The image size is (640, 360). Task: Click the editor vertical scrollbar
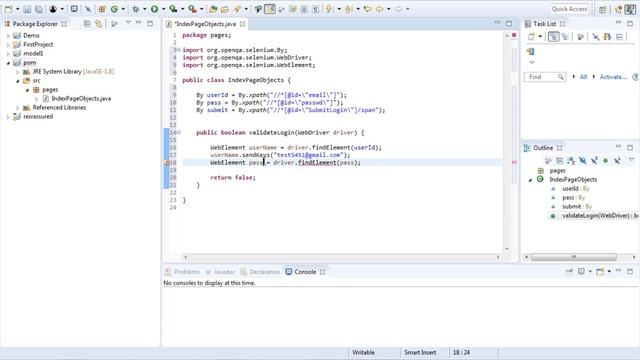[507, 142]
